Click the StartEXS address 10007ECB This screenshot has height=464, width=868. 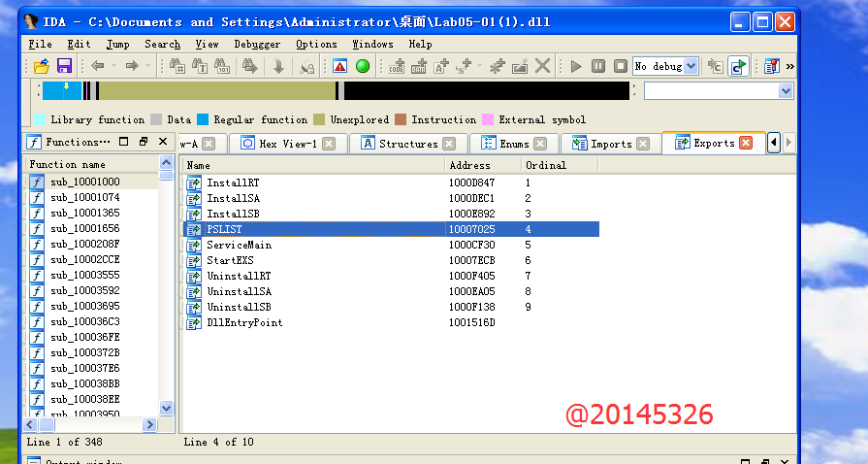471,260
